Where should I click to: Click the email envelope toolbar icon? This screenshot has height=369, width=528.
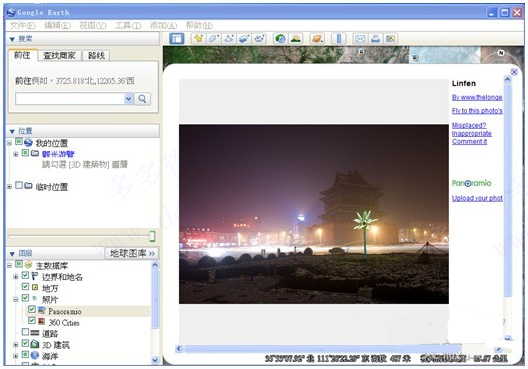pyautogui.click(x=360, y=39)
